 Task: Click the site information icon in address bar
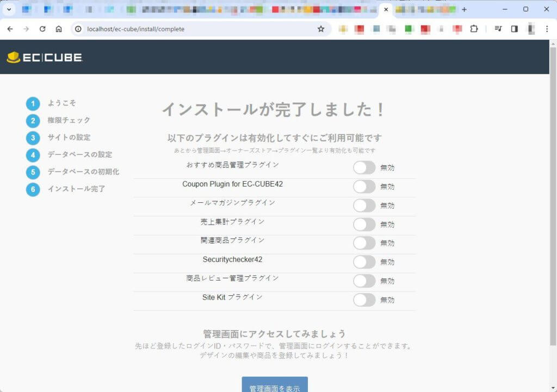(x=78, y=29)
